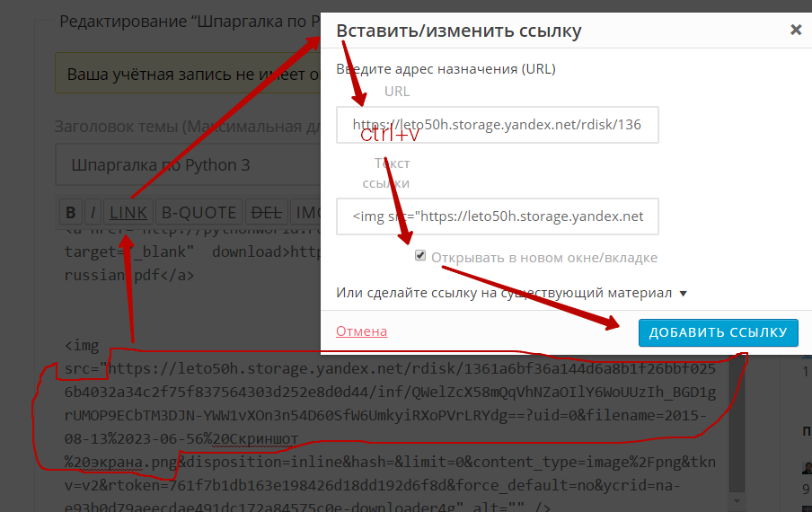Click the B-QUOTE editor button
This screenshot has height=512, width=812.
pos(199,212)
